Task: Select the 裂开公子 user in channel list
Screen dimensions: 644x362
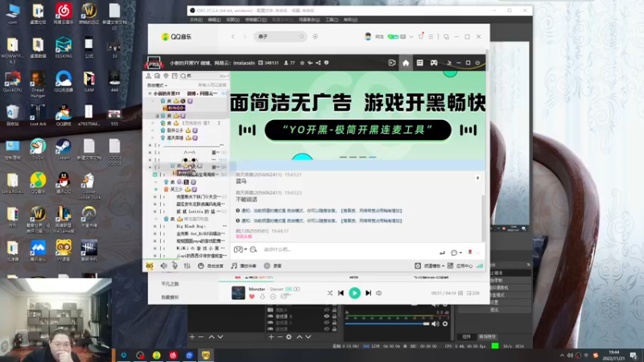Action: click(175, 130)
